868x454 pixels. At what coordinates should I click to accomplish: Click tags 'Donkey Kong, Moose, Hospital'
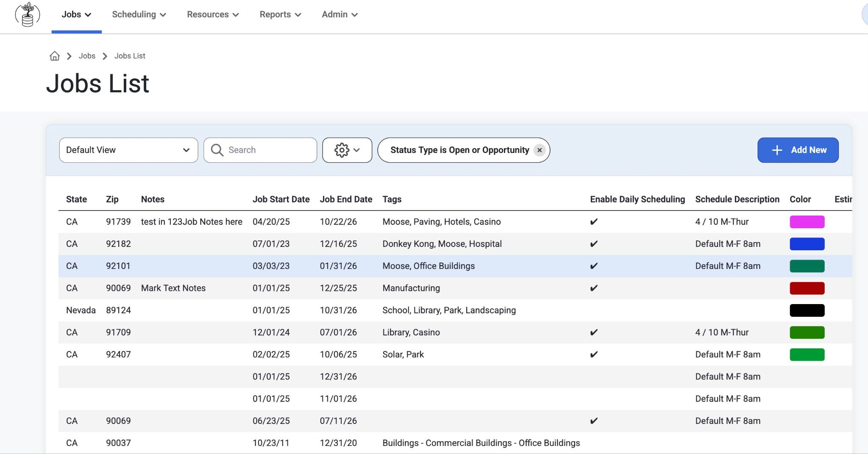coord(442,244)
